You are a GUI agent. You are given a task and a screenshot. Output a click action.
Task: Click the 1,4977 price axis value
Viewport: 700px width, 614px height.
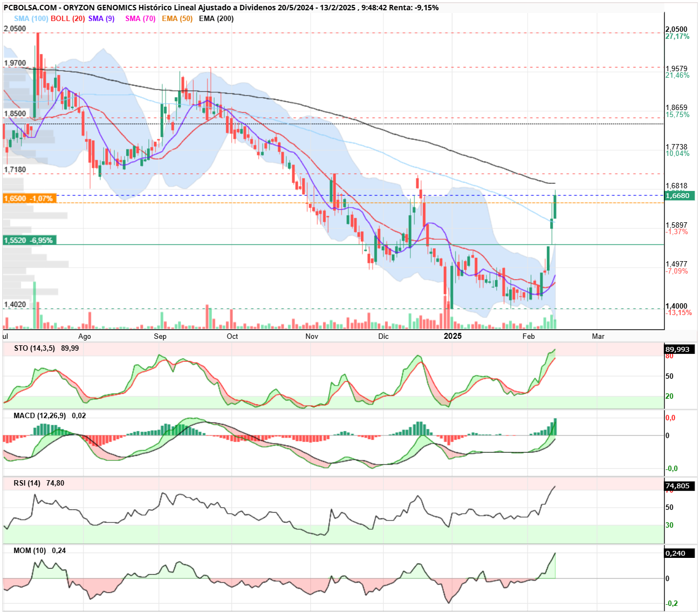click(x=677, y=264)
